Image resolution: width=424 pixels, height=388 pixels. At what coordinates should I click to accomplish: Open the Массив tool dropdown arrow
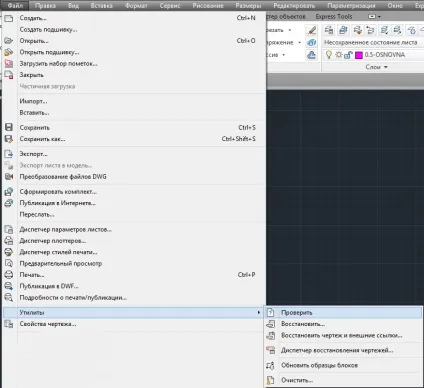(x=284, y=55)
